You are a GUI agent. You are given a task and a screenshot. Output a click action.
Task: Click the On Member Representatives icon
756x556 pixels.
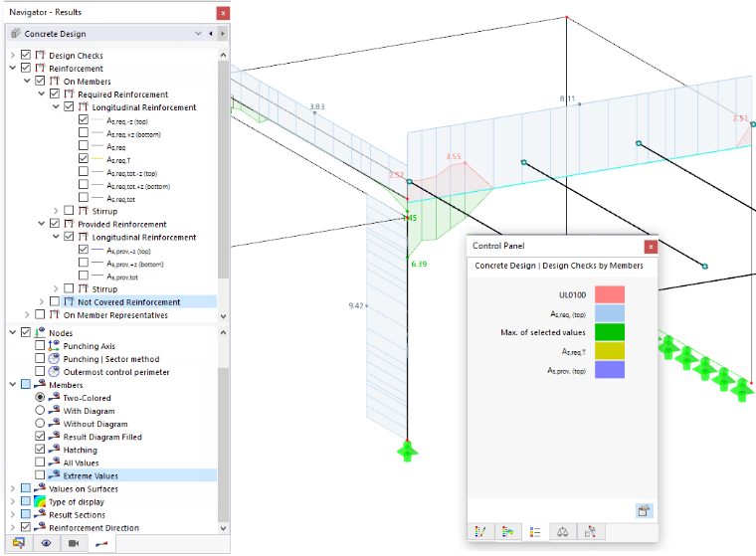tap(55, 314)
